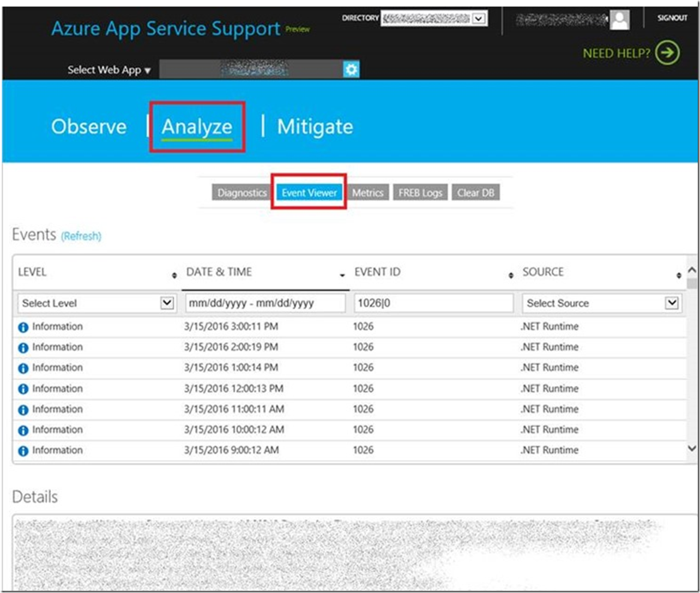700x593 pixels.
Task: Click info icon on 12:00:13 PM row
Action: coord(23,389)
